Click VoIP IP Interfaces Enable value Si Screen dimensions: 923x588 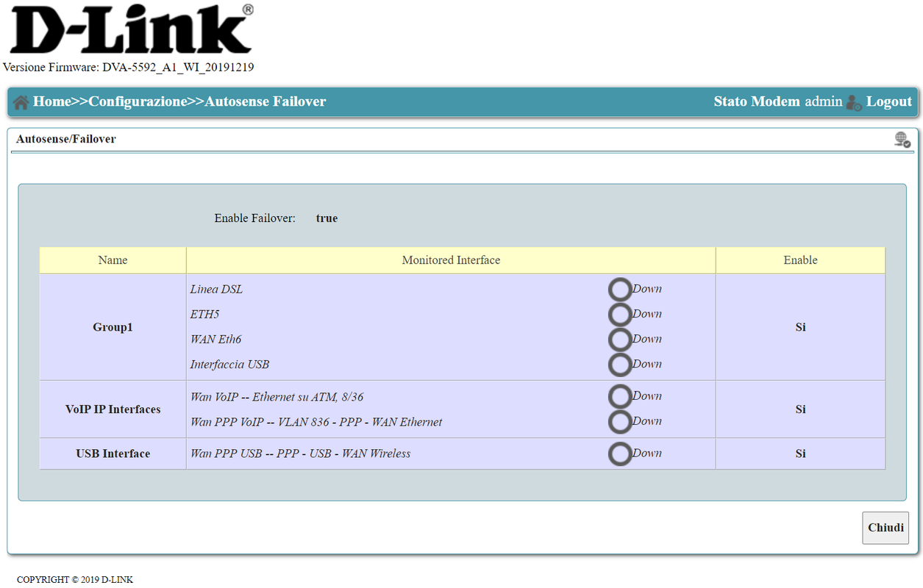(x=800, y=409)
